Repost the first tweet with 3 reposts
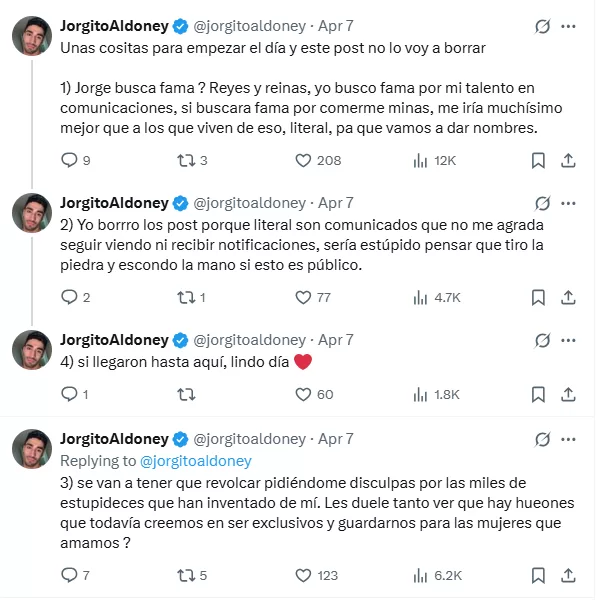The image size is (608, 600). point(185,160)
